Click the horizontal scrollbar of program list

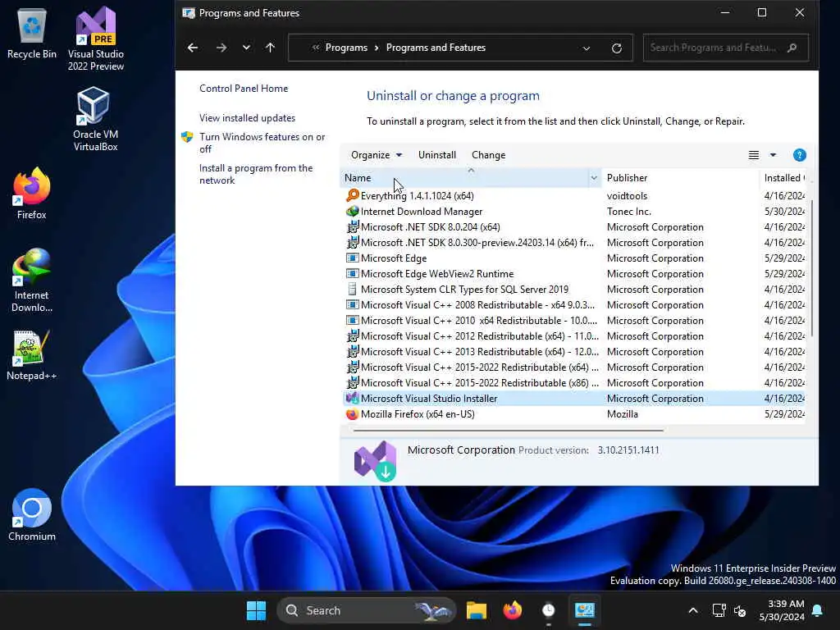509,430
